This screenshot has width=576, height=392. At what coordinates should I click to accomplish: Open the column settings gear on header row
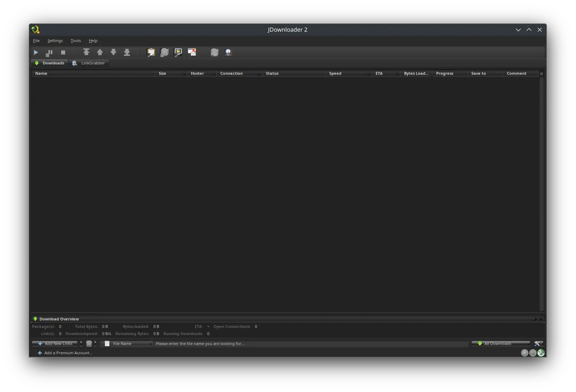[x=541, y=73]
